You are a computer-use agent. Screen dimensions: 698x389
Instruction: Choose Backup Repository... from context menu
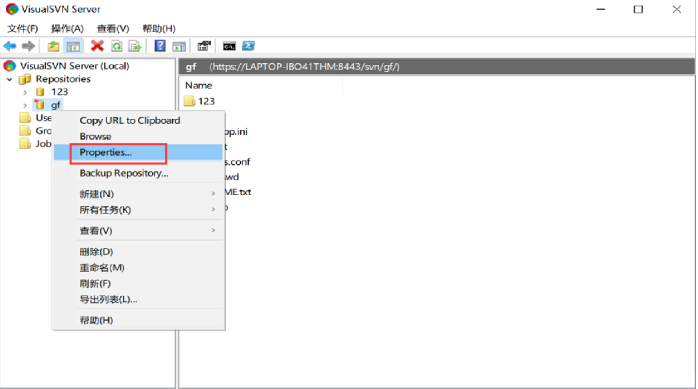point(138,173)
